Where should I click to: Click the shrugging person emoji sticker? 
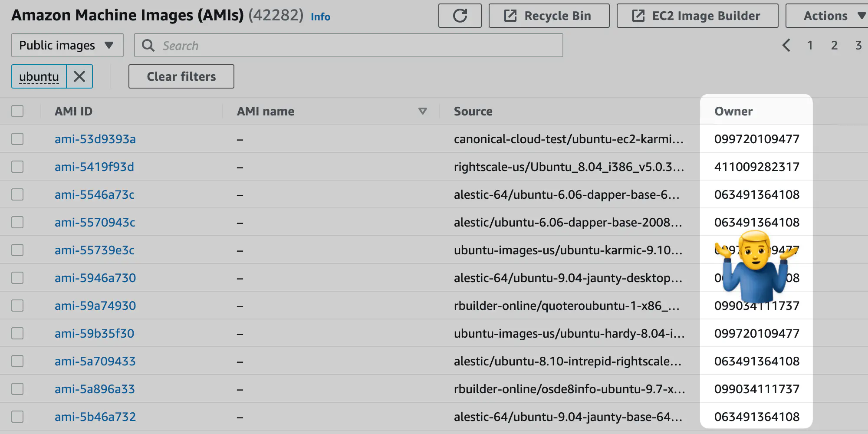coord(756,266)
